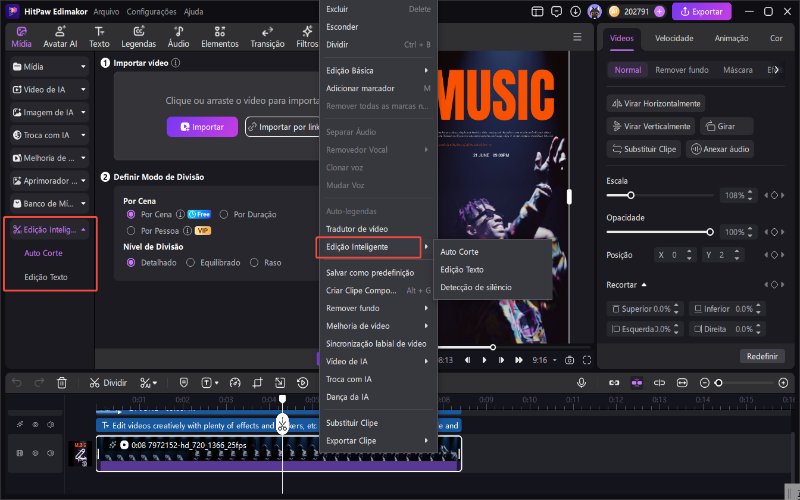Choose Detalhado division level
Image resolution: width=800 pixels, height=500 pixels.
point(131,263)
